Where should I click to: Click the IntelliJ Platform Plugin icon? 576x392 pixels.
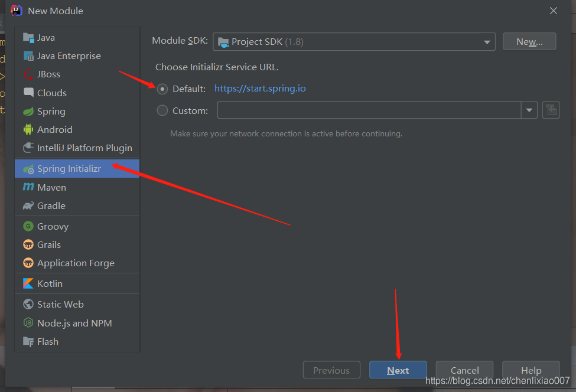tap(28, 148)
